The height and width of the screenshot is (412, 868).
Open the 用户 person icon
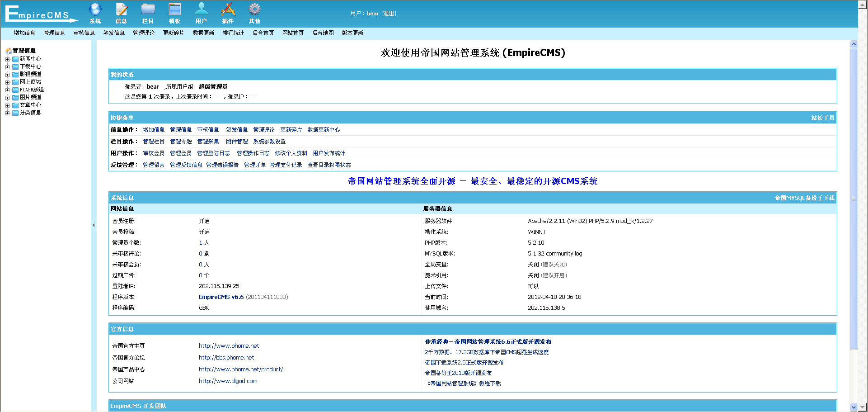[x=202, y=9]
